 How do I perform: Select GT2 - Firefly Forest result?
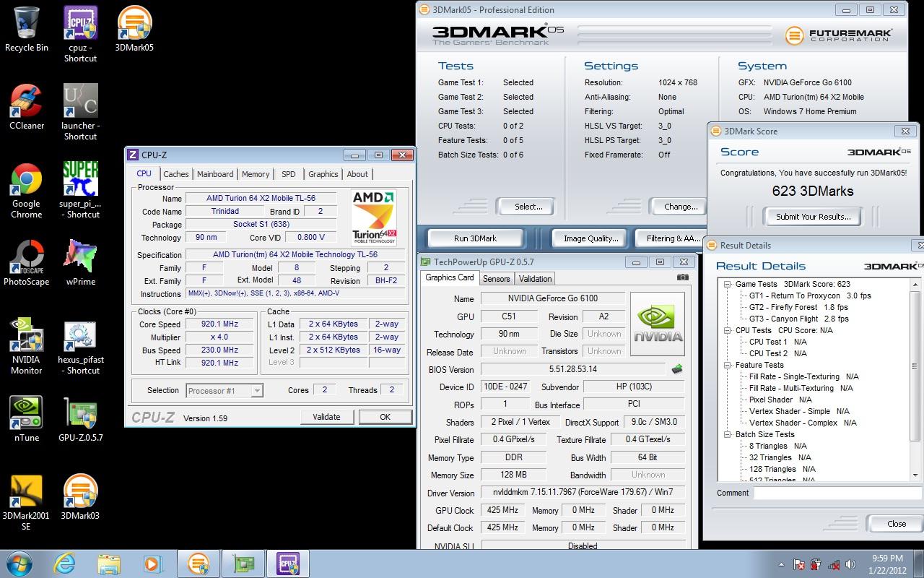(798, 307)
